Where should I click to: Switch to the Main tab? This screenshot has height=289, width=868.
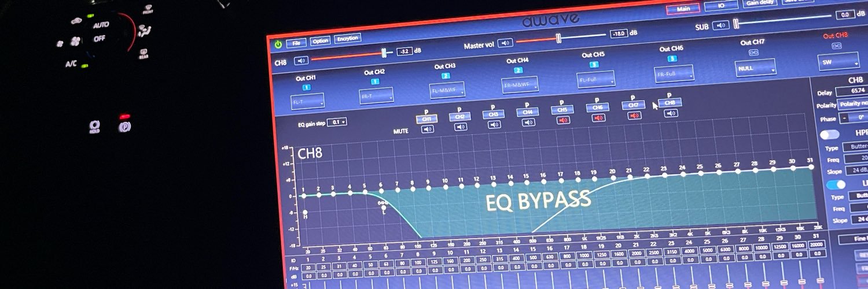(683, 9)
